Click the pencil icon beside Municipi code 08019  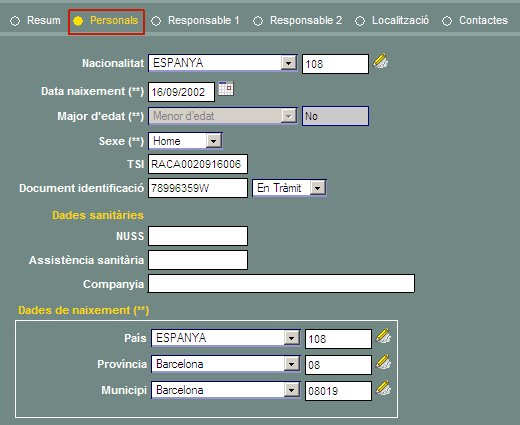[x=383, y=388]
